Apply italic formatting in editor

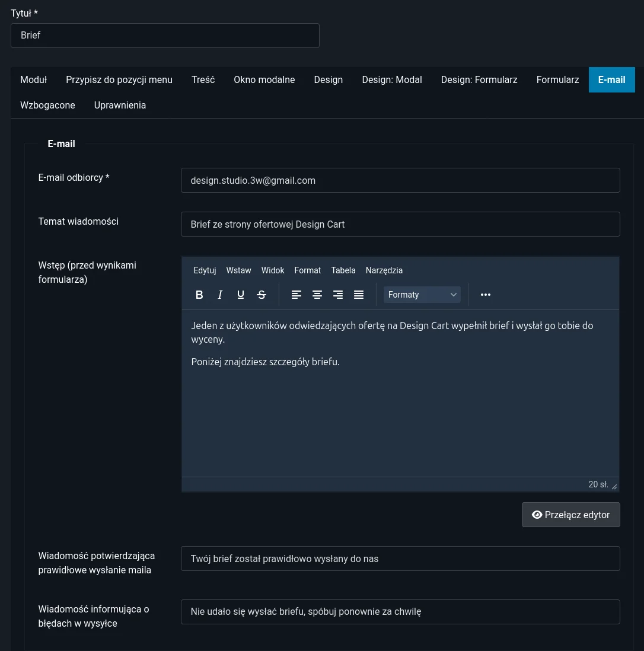pyautogui.click(x=220, y=295)
